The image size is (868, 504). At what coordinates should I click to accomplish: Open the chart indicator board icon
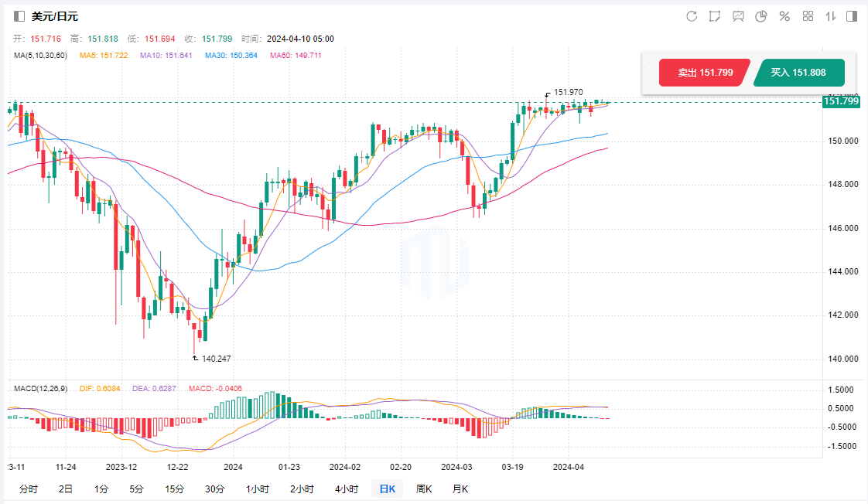tap(738, 16)
